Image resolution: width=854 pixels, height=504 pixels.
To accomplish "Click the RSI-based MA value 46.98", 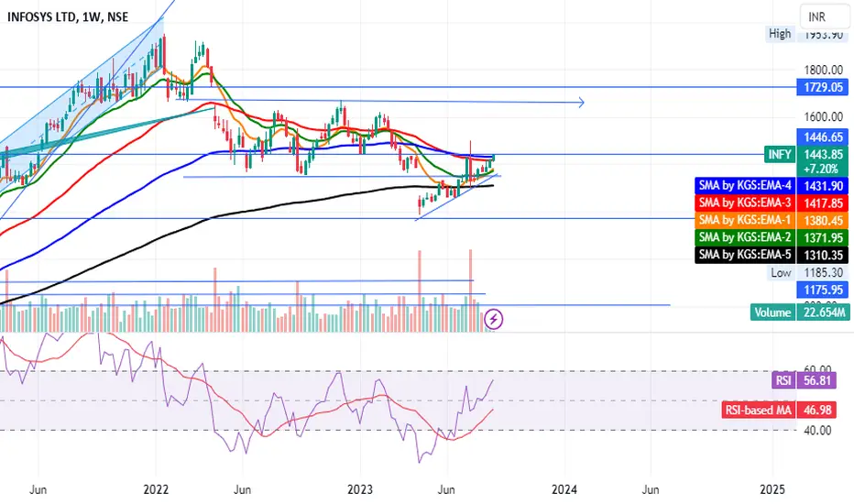I will 817,410.
